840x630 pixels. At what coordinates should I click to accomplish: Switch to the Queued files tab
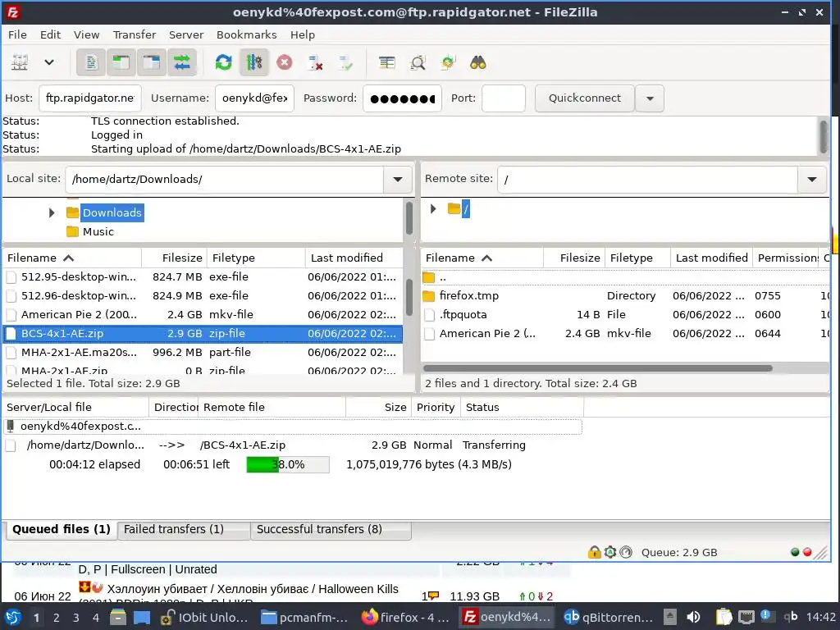[61, 529]
